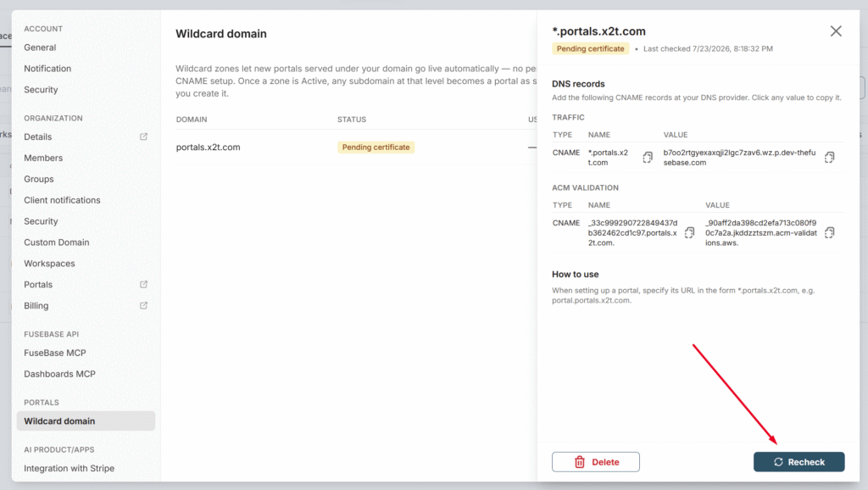868x490 pixels.
Task: Open Security under Organization
Action: click(x=41, y=221)
